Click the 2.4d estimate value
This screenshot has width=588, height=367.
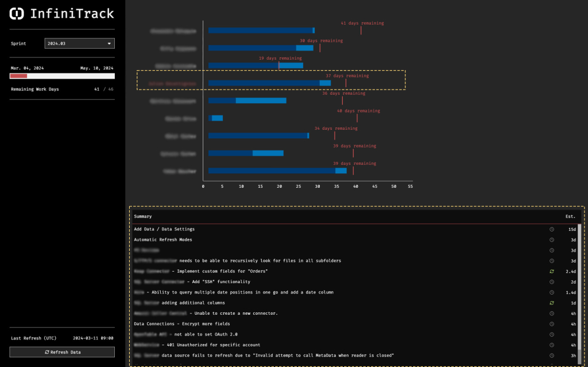tap(571, 271)
